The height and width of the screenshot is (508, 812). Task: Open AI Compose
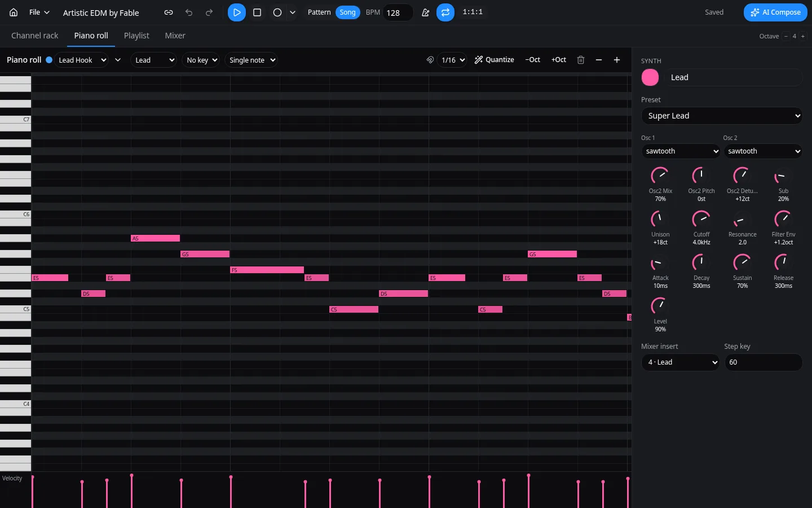tap(775, 12)
